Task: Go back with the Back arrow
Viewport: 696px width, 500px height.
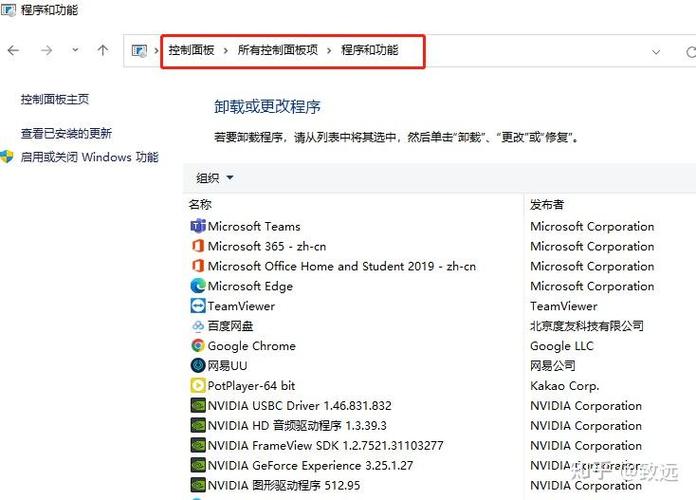Action: [14, 50]
